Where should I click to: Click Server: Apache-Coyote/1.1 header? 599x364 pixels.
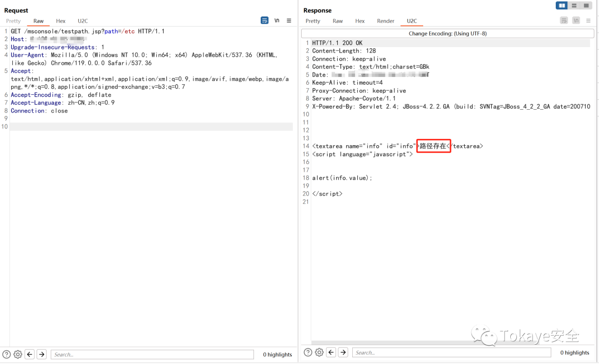(354, 99)
